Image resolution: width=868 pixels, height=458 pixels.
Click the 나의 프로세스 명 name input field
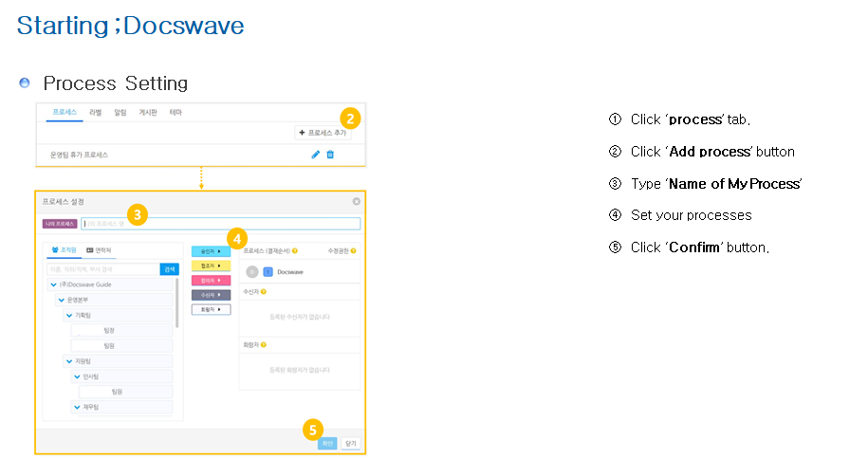click(x=221, y=224)
